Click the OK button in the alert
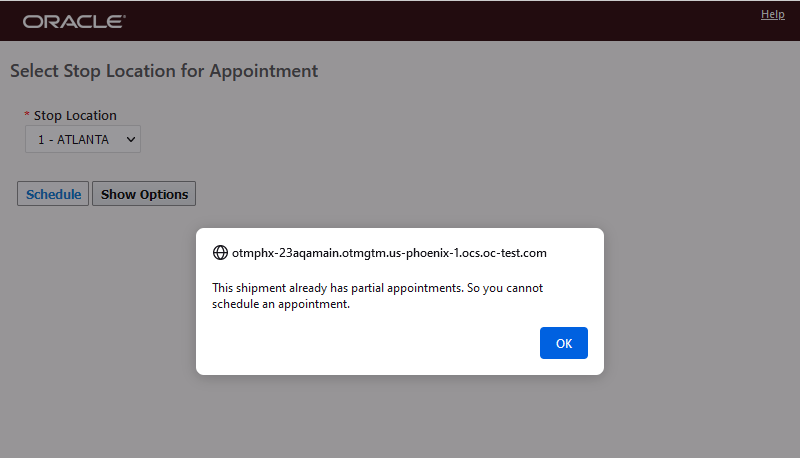Image resolution: width=800 pixels, height=458 pixels. (563, 343)
